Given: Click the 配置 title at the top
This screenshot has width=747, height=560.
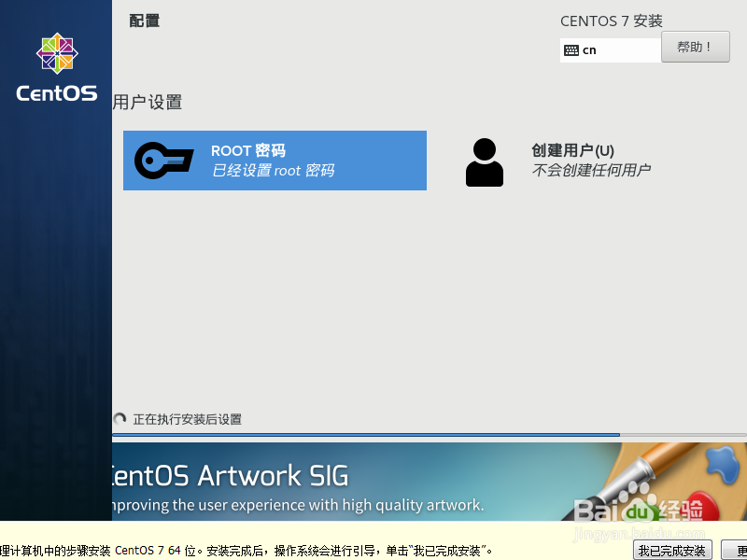Looking at the screenshot, I should coord(144,19).
